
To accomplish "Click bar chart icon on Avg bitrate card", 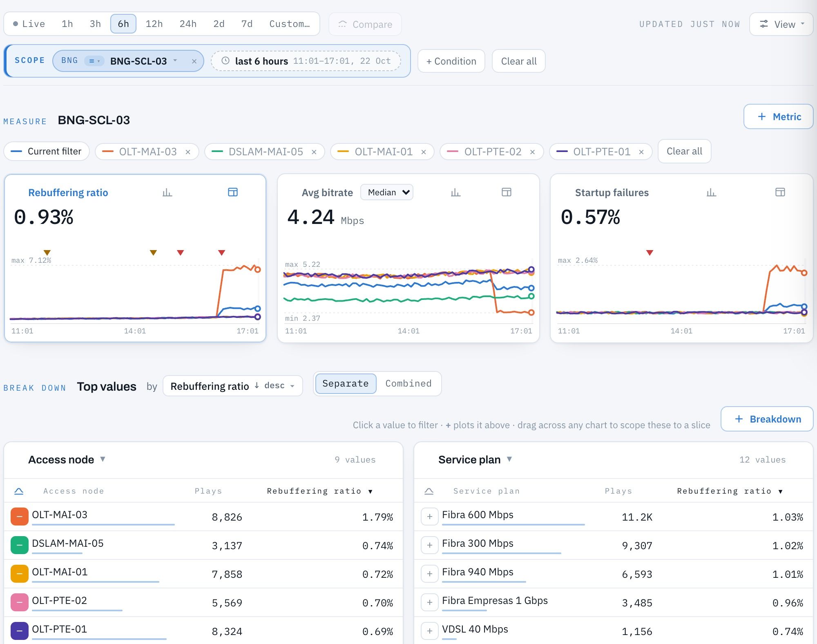I will click(455, 192).
